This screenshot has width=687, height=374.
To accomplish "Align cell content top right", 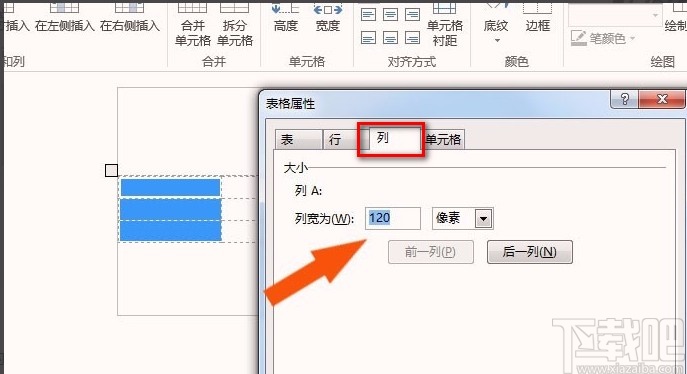I will [412, 15].
